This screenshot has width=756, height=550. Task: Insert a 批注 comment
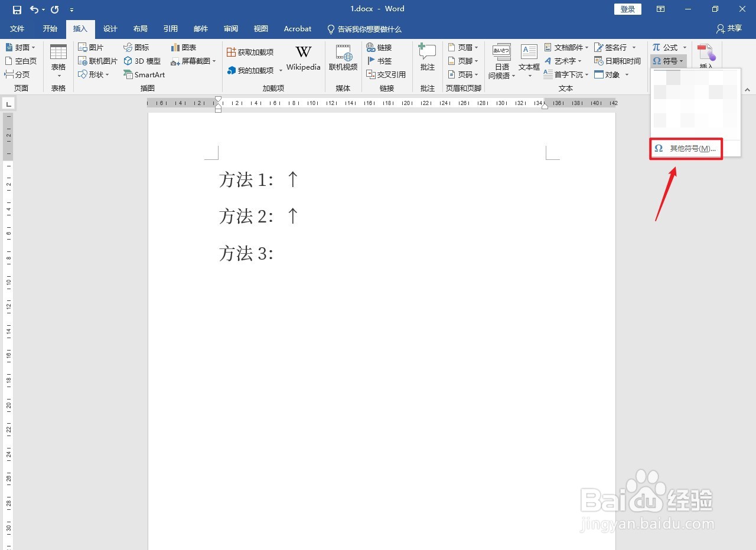(x=427, y=58)
